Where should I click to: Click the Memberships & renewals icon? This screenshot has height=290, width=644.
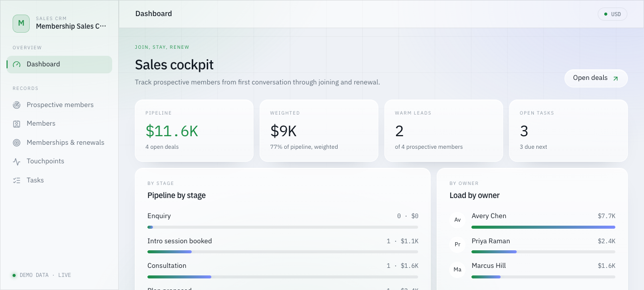tap(17, 143)
